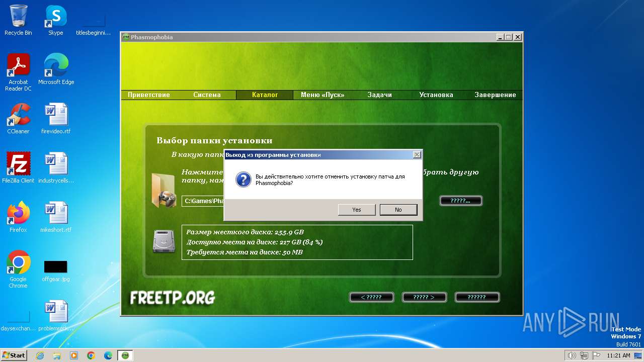Open File Explorer from the taskbar
The height and width of the screenshot is (362, 644).
(x=57, y=355)
